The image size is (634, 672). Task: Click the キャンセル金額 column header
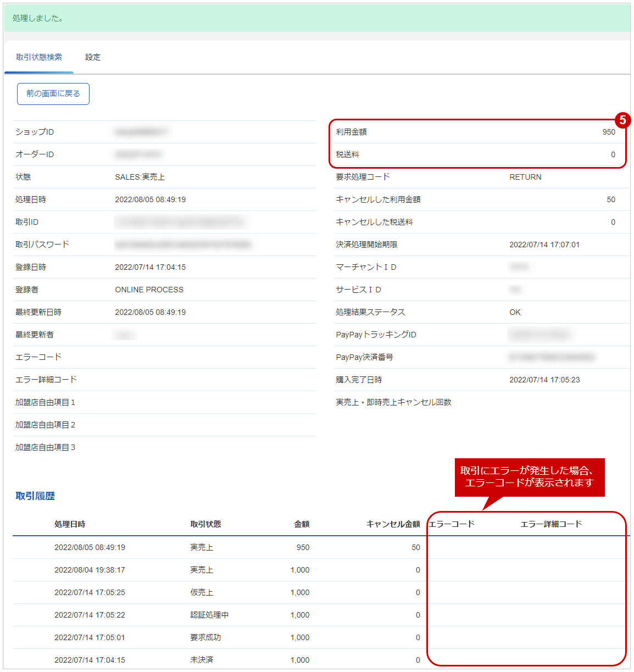coord(393,524)
